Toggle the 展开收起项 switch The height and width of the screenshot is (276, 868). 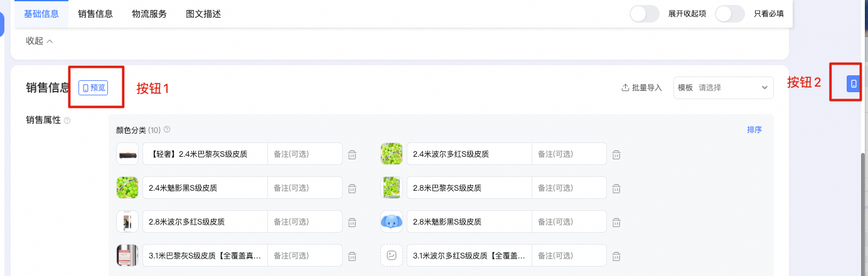(645, 14)
